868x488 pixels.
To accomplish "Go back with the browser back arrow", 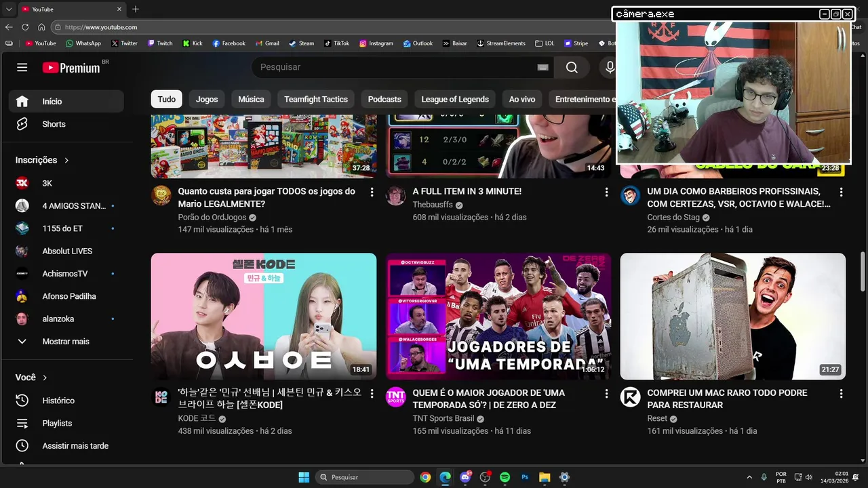I will pyautogui.click(x=9, y=27).
